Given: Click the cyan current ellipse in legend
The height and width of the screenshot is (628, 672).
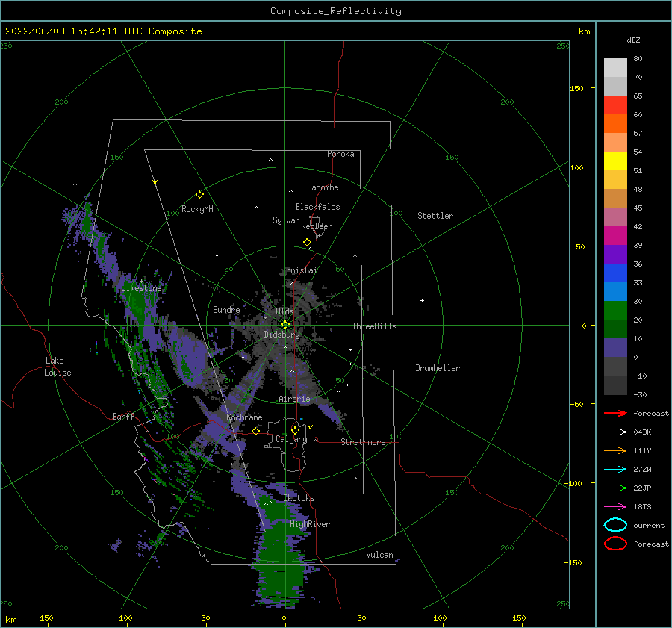Looking at the screenshot, I should pyautogui.click(x=615, y=525).
